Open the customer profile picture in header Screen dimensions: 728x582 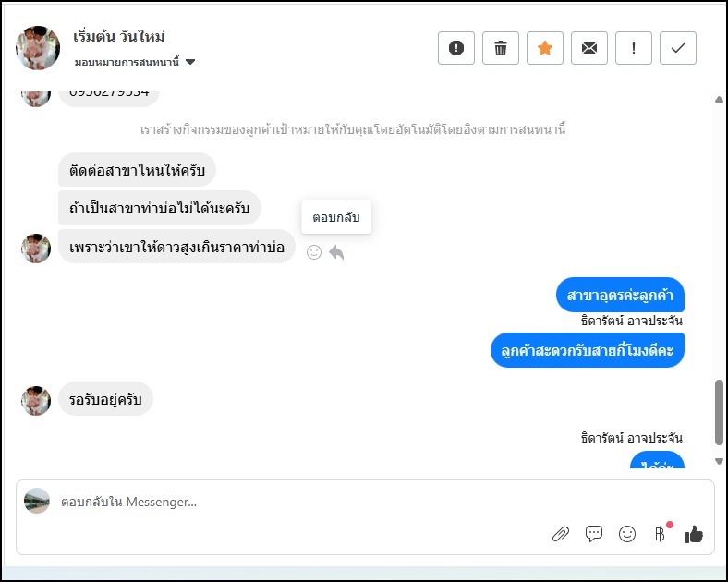(38, 48)
